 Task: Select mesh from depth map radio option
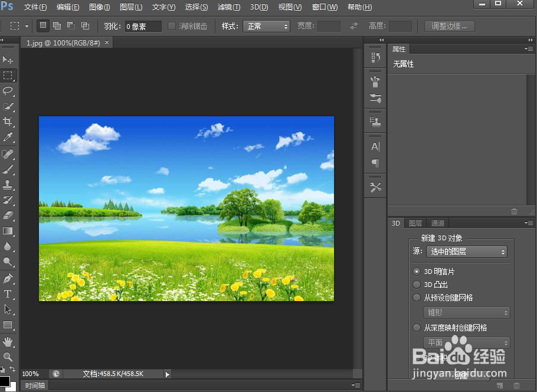[417, 328]
